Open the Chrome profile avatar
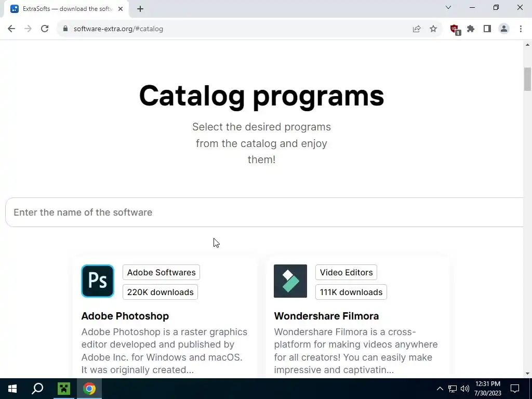The image size is (532, 399). (504, 29)
